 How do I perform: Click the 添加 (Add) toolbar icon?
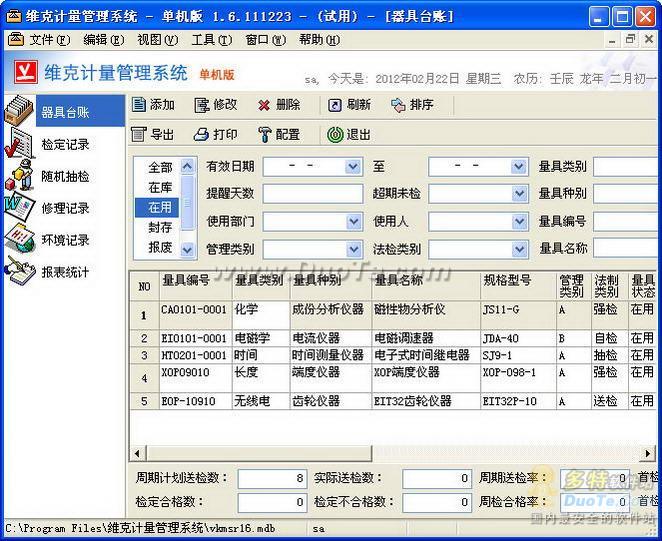(x=138, y=104)
